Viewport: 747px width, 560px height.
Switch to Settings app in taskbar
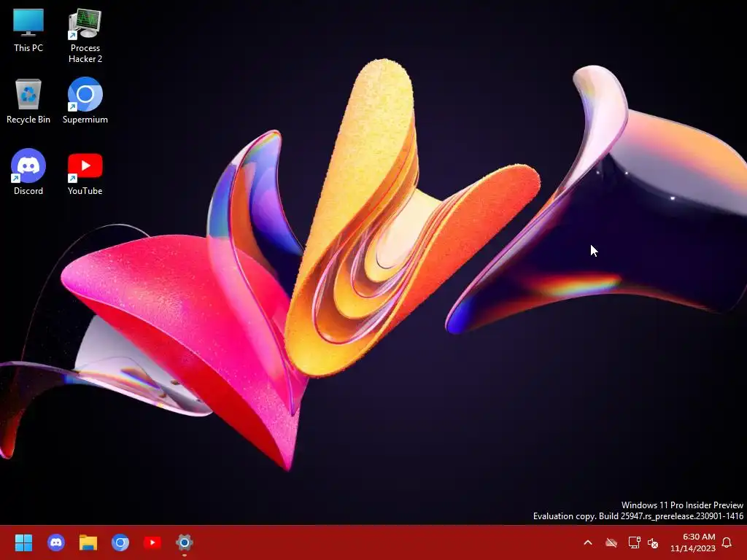[x=185, y=542]
